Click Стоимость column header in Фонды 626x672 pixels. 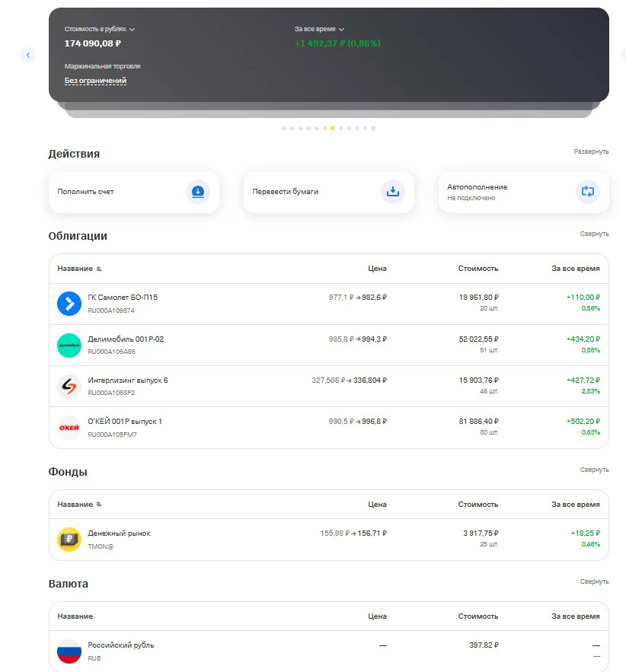[478, 505]
